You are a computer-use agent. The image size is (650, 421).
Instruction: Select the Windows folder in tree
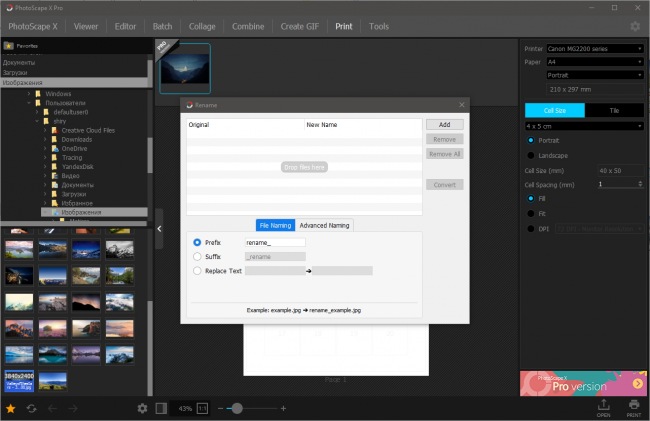(x=58, y=94)
